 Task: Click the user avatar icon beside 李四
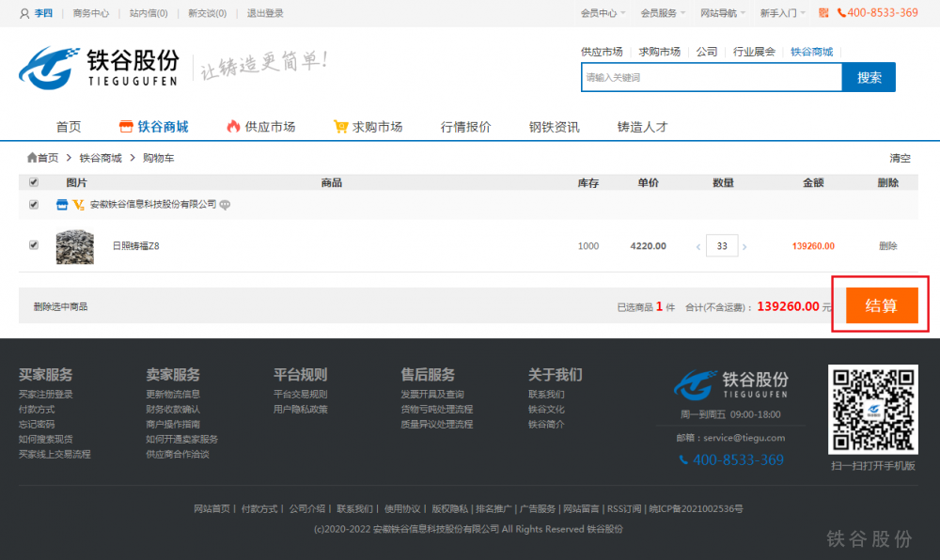tap(24, 13)
